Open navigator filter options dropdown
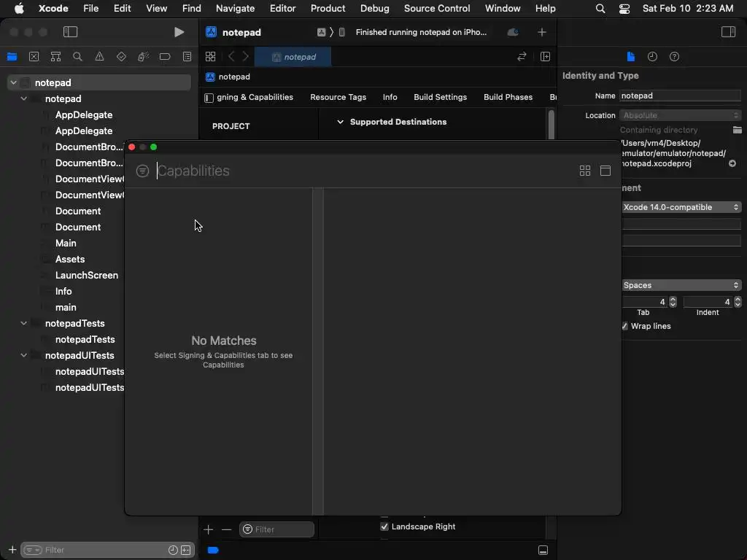 tap(33, 550)
